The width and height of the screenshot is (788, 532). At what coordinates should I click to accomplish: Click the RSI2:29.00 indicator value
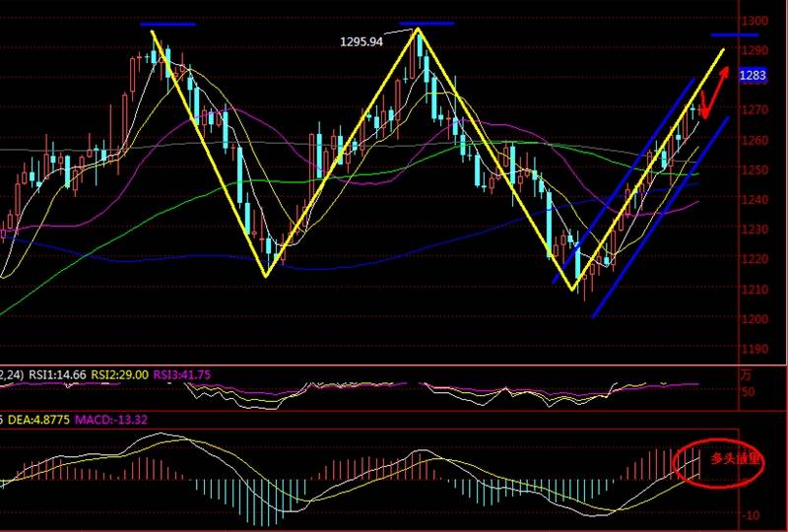(119, 374)
